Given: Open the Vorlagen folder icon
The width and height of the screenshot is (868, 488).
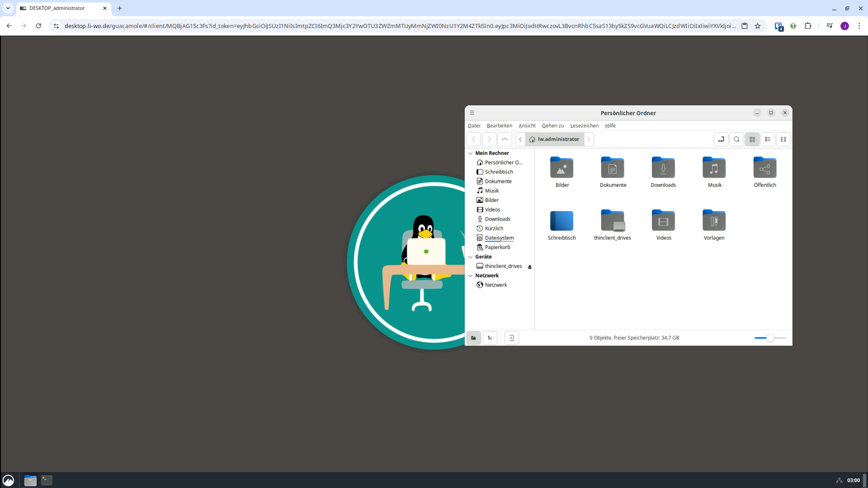Looking at the screenshot, I should pyautogui.click(x=714, y=221).
